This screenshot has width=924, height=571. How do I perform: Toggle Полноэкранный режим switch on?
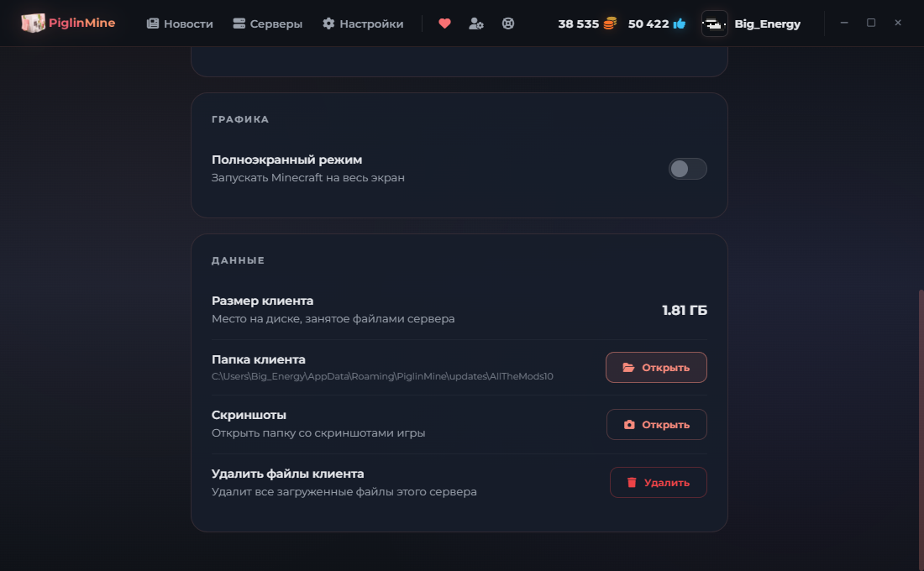[x=687, y=169]
